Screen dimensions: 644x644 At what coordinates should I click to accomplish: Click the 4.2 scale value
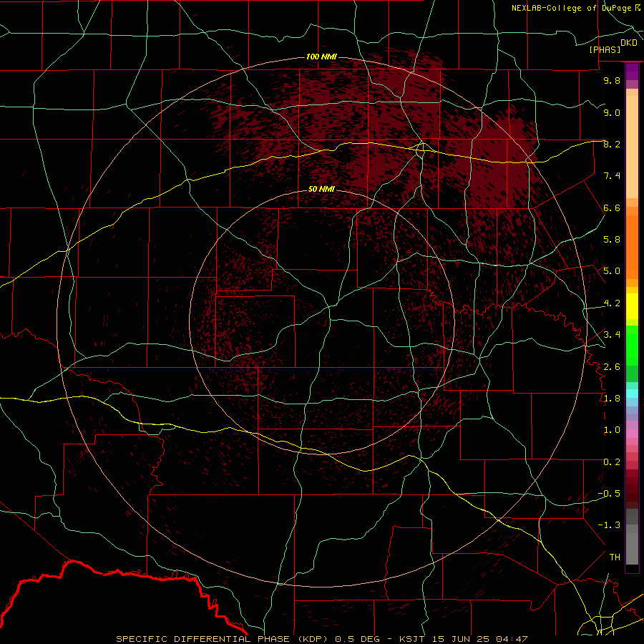612,303
